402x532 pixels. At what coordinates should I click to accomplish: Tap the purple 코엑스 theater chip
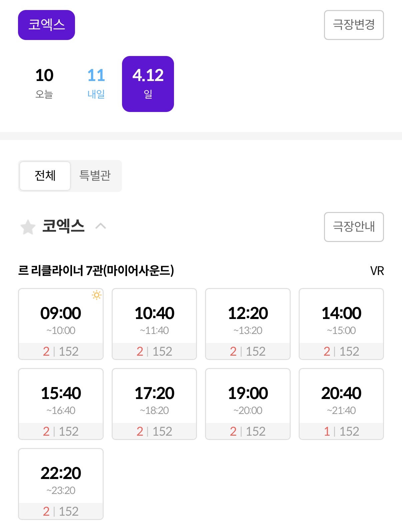point(46,25)
